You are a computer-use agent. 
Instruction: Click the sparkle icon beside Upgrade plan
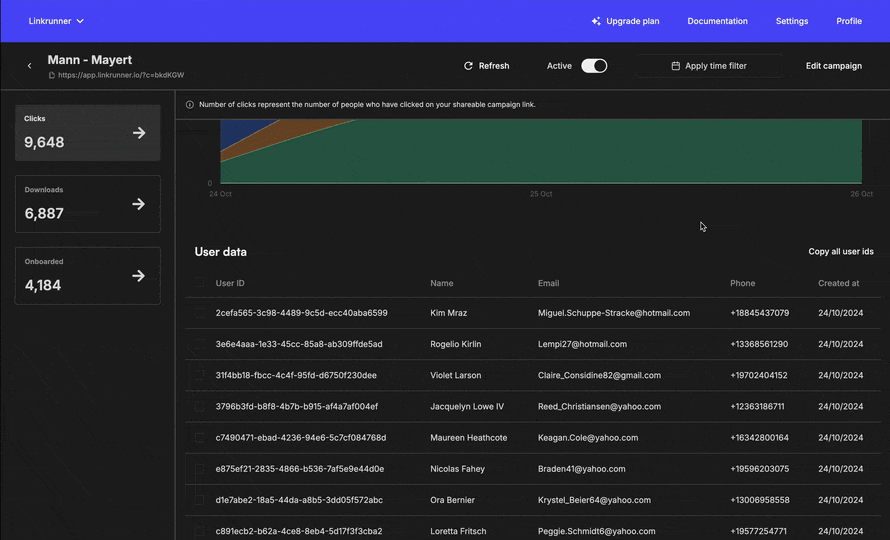[596, 21]
